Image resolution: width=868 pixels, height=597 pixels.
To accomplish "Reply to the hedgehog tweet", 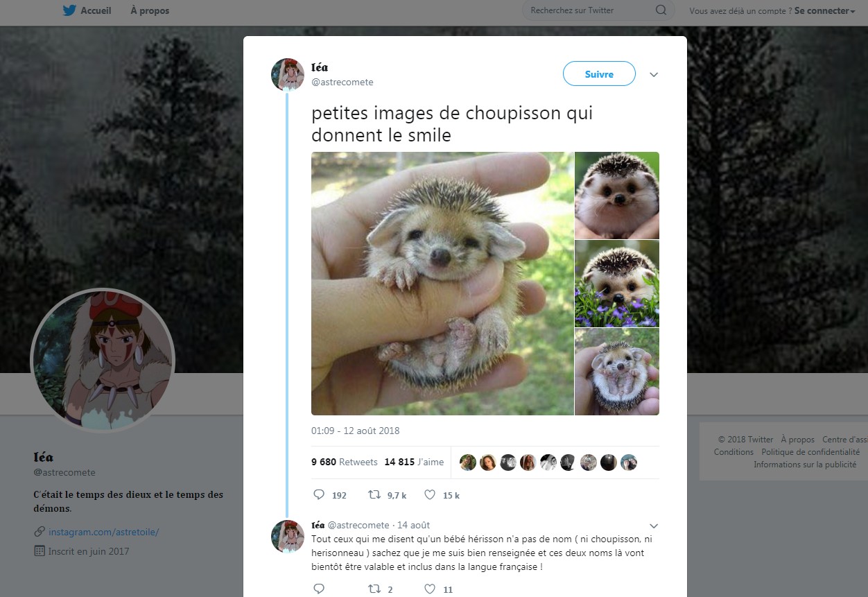I will point(319,495).
